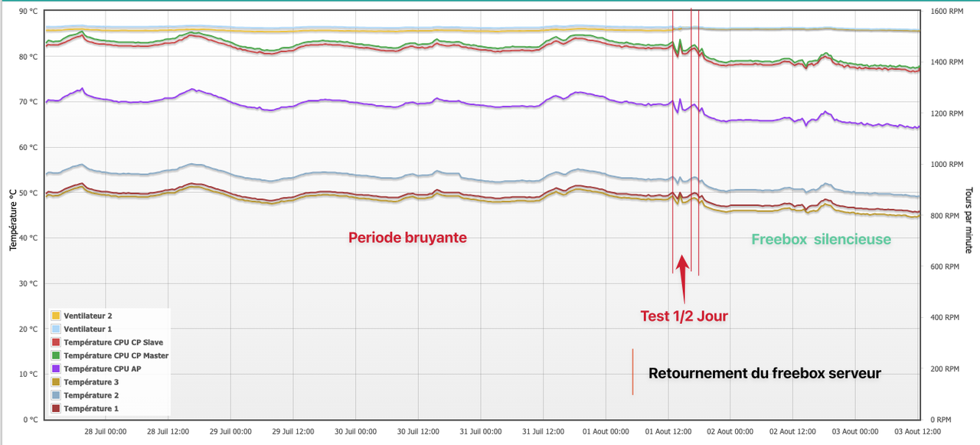The height and width of the screenshot is (445, 980).
Task: Click the 10 °C temperature axis label
Action: click(x=28, y=375)
